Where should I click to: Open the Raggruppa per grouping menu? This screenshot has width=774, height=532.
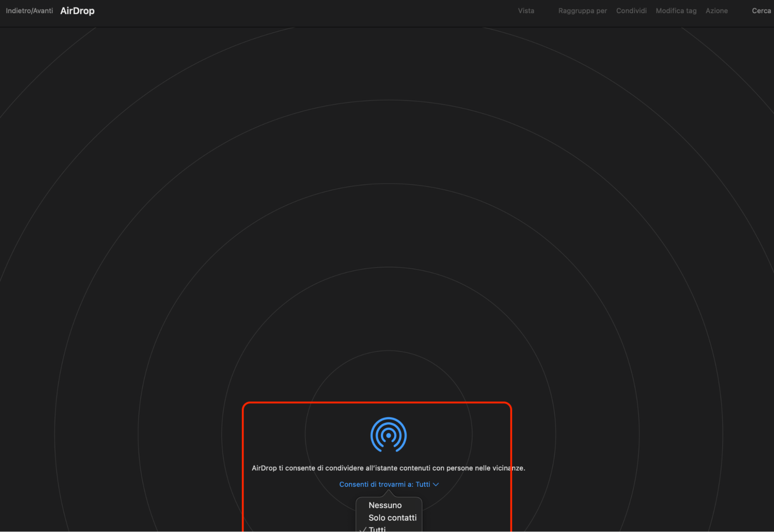(x=582, y=11)
